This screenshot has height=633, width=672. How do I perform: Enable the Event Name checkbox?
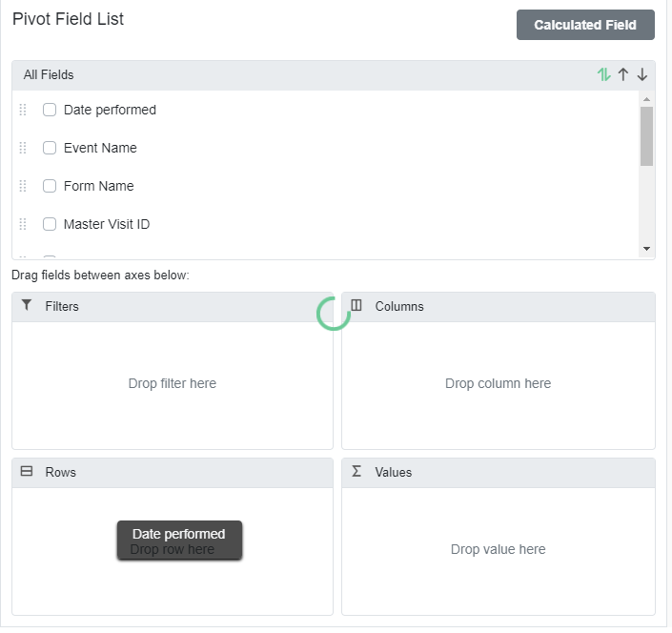pos(50,148)
